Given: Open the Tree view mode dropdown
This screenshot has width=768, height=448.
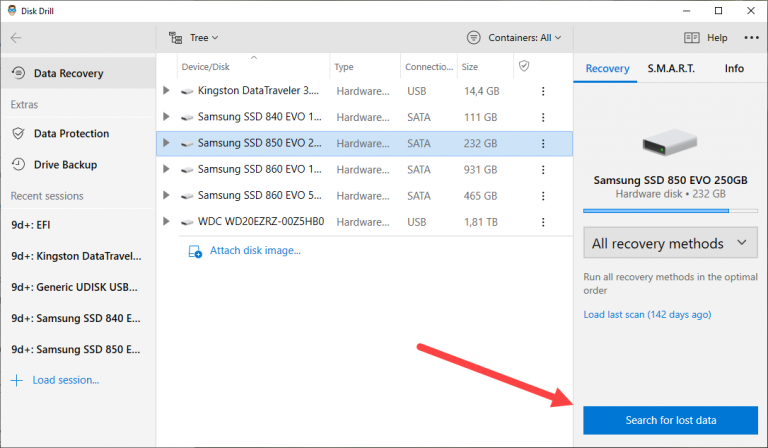Looking at the screenshot, I should coord(193,38).
